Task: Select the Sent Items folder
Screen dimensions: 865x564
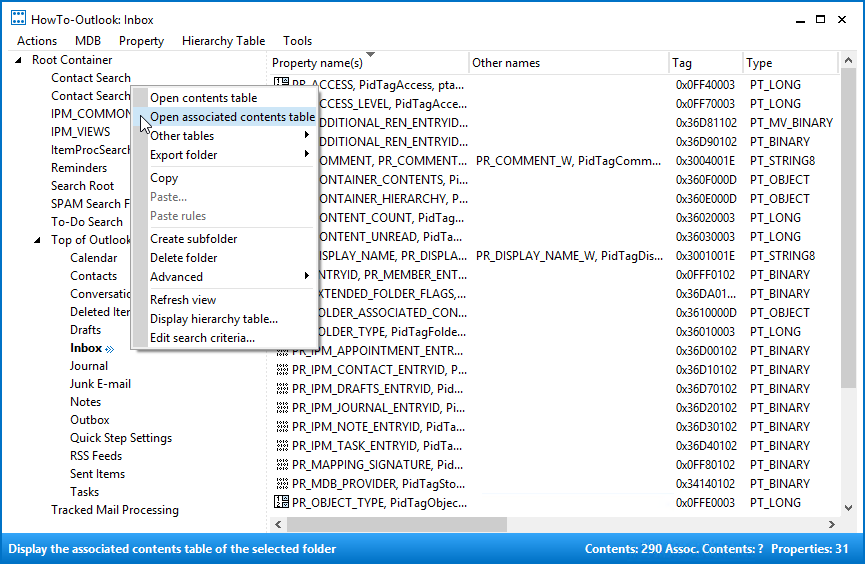Action: 97,474
